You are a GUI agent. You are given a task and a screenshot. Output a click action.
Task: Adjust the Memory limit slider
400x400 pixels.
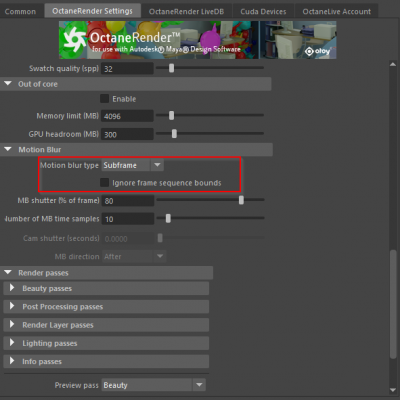coord(171,115)
